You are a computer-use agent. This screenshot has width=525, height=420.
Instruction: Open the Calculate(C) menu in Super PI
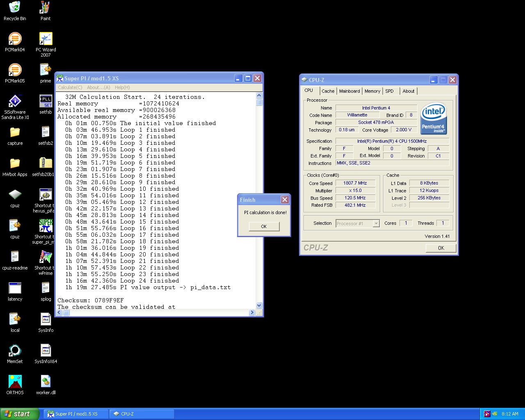pos(70,87)
